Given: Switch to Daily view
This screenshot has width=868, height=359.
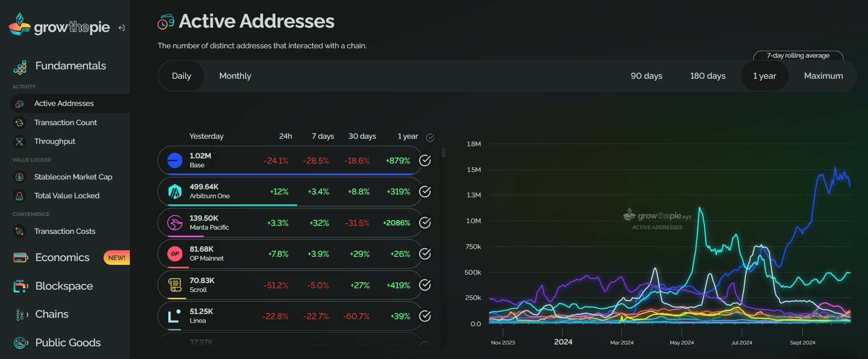Looking at the screenshot, I should [181, 76].
